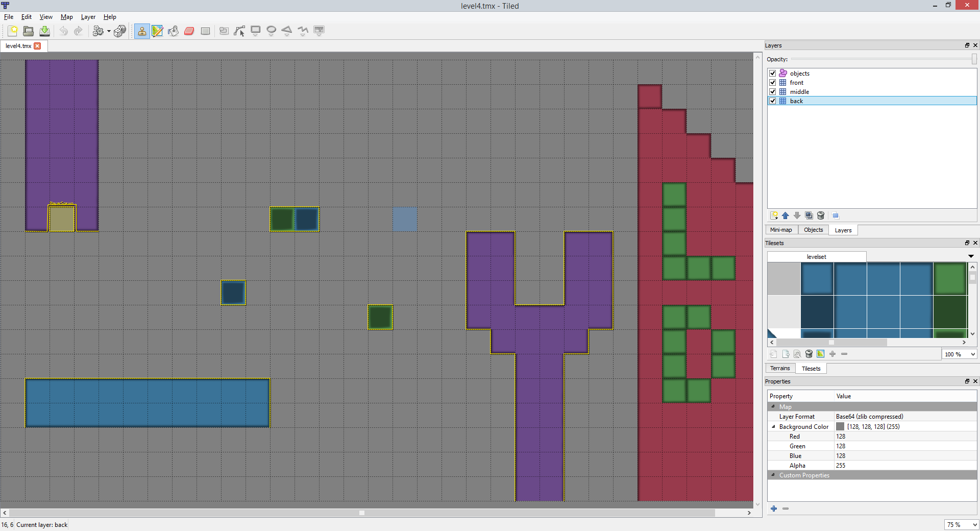Image resolution: width=980 pixels, height=531 pixels.
Task: Create a new map file
Action: pos(13,31)
